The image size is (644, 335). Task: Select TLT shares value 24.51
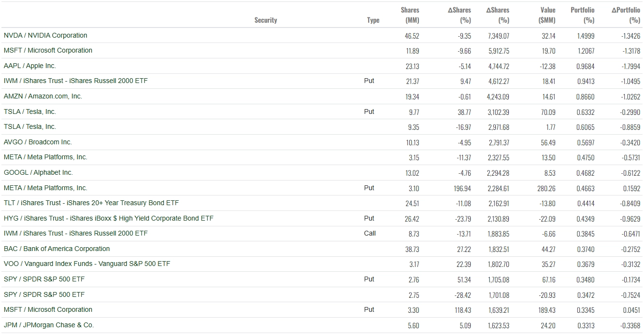pyautogui.click(x=412, y=203)
